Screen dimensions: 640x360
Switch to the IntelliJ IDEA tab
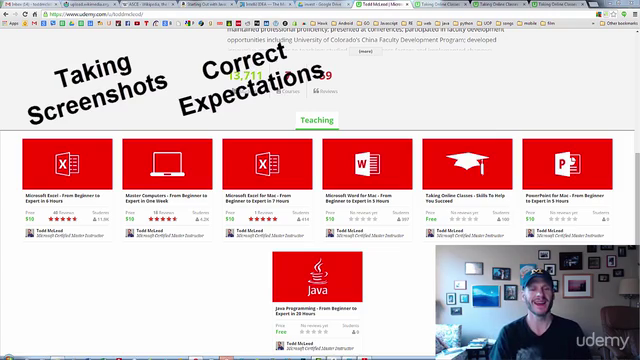click(x=264, y=4)
